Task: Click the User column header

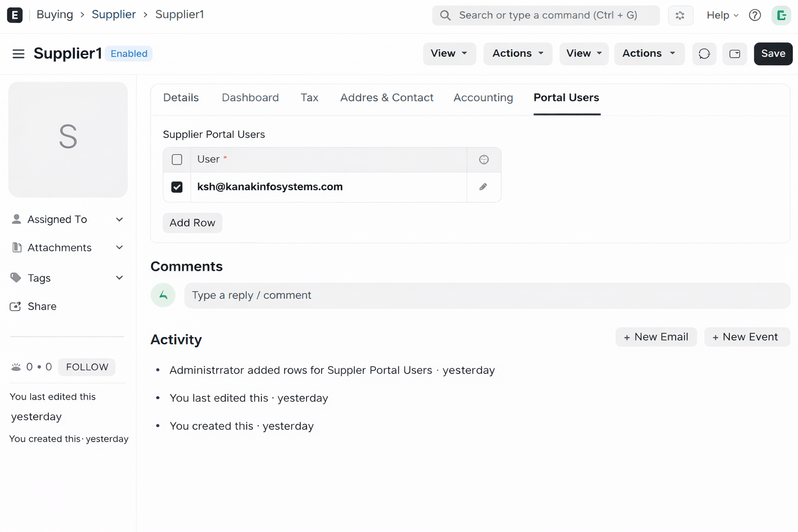Action: pos(328,159)
